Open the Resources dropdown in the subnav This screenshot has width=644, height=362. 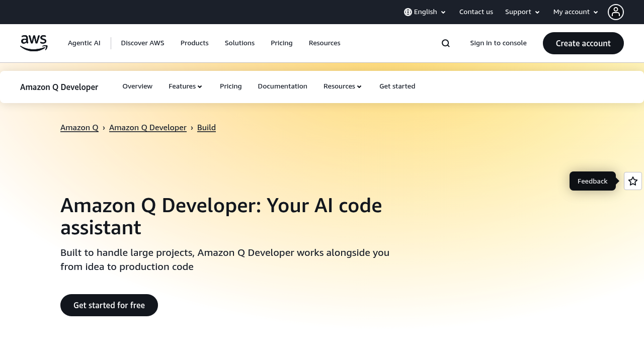(342, 86)
